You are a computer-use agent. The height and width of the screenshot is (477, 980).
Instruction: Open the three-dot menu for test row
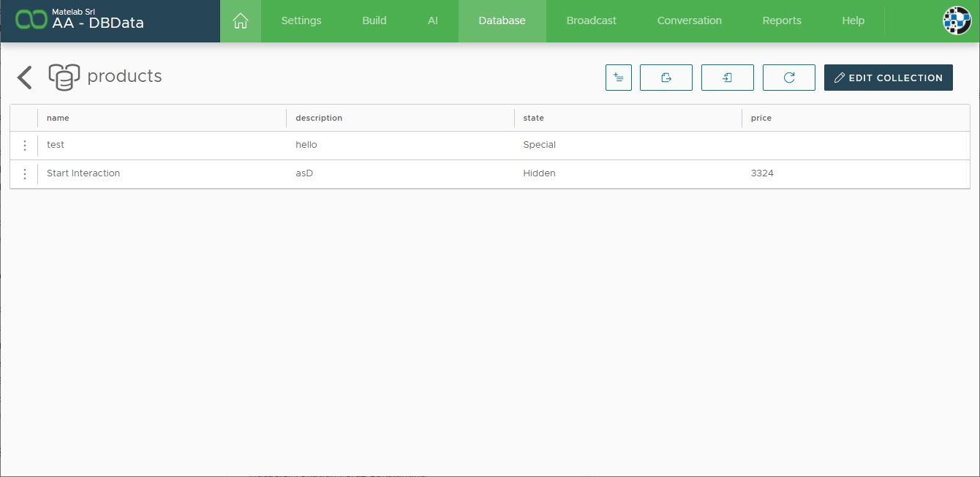(25, 146)
